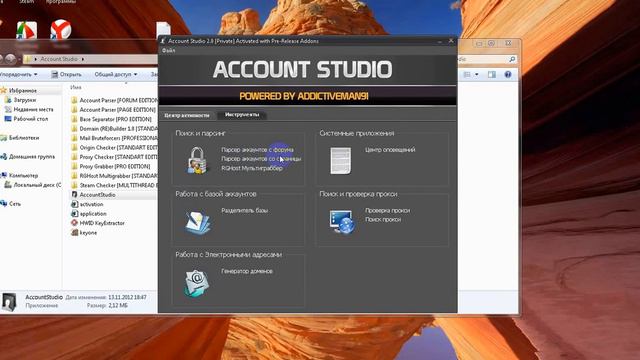Click the monitor-globe icon under Поиск и проверка прокси

point(342,222)
